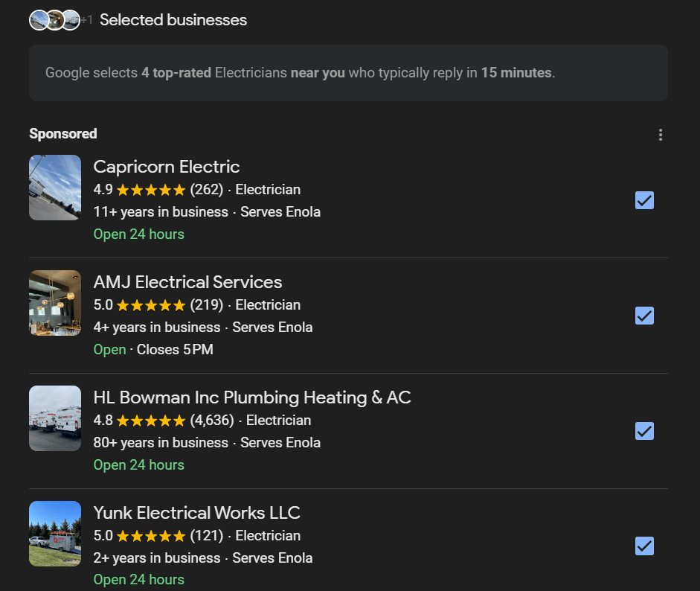Screen dimensions: 700x591
Task: Click the Selected businesses header
Action: click(x=173, y=20)
